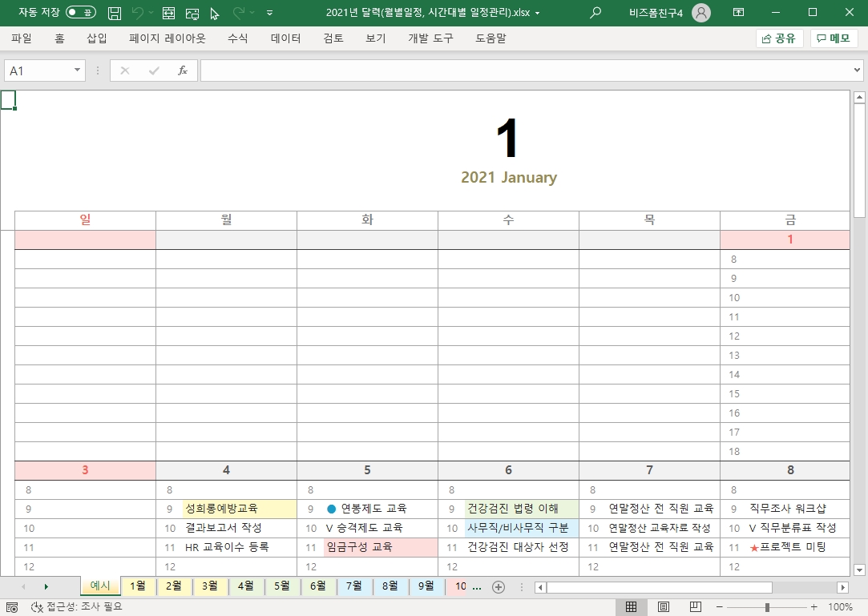Toggle the 자동 저장 autosave switch
Screen dimensions: 868x616
coord(81,12)
